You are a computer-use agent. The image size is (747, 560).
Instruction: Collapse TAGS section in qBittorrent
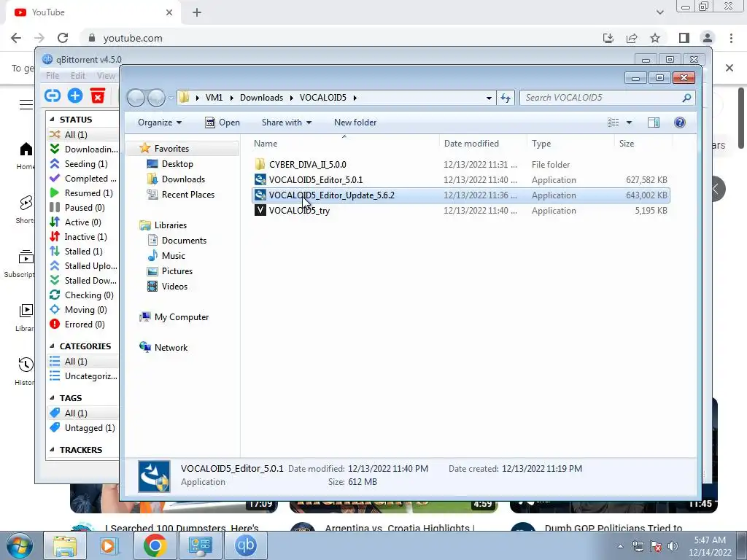tap(52, 397)
